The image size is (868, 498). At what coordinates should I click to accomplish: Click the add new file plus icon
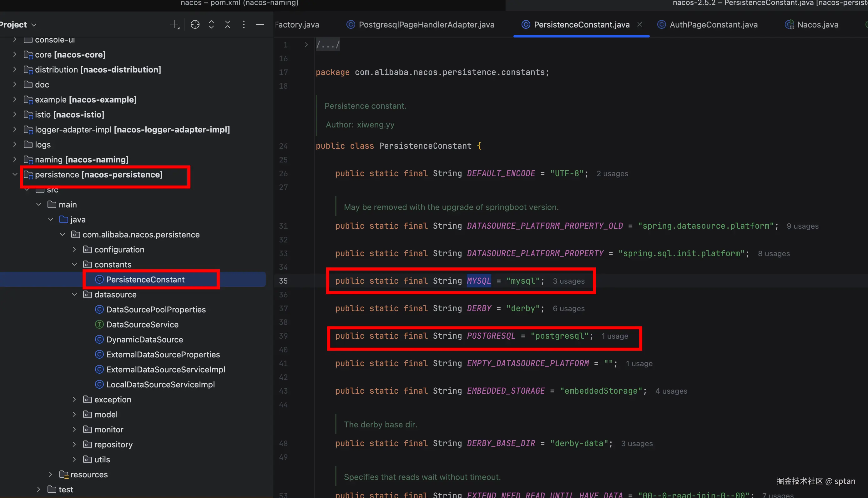[174, 25]
